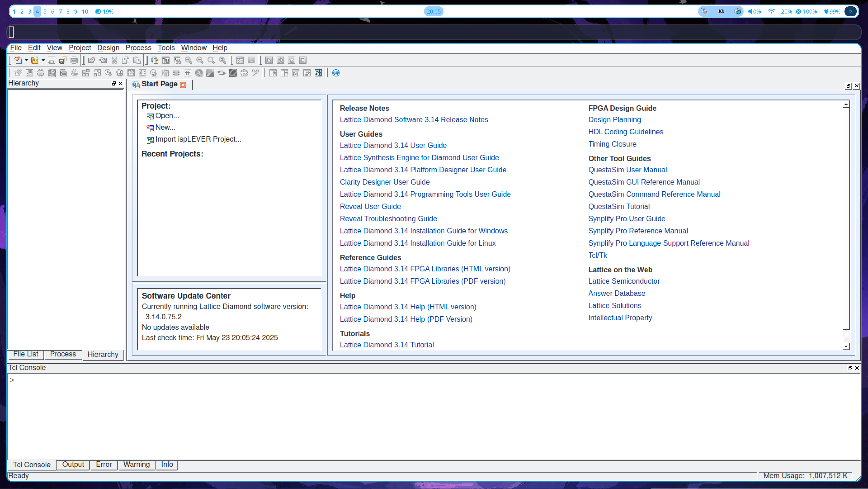Click the New file toolbar icon
This screenshot has height=489, width=868.
pyautogui.click(x=18, y=60)
